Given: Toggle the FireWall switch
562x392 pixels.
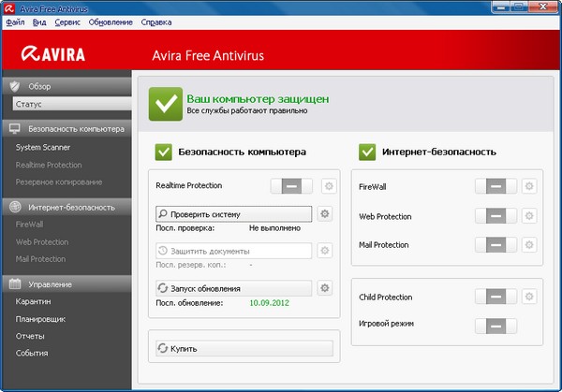Looking at the screenshot, I should (495, 187).
